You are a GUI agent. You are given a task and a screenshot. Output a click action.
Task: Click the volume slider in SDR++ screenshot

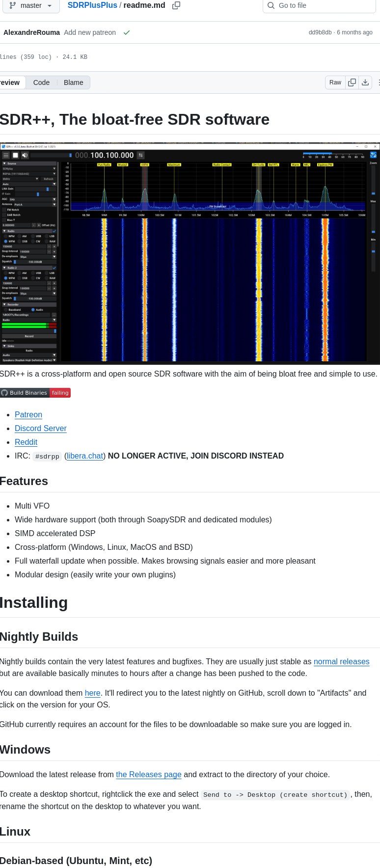(x=51, y=155)
